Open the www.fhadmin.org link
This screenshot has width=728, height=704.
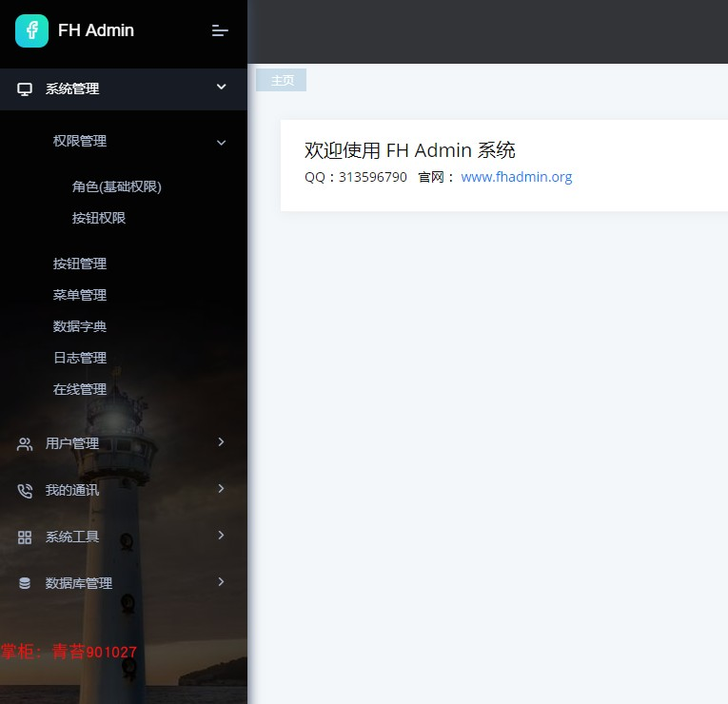[x=517, y=177]
